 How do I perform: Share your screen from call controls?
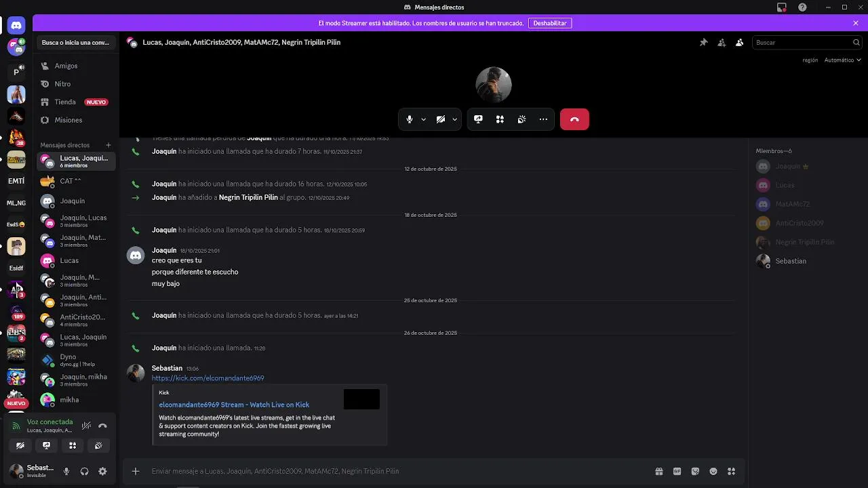(x=478, y=119)
